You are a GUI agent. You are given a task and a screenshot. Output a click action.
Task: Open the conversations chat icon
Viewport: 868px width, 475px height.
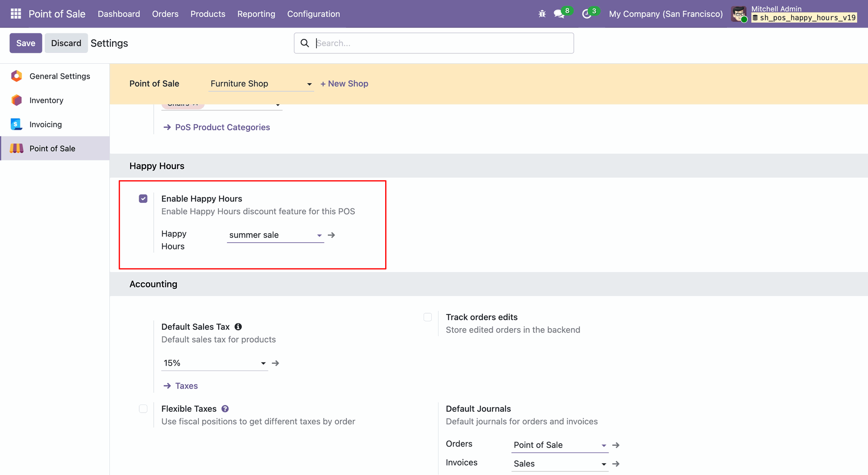(x=559, y=14)
